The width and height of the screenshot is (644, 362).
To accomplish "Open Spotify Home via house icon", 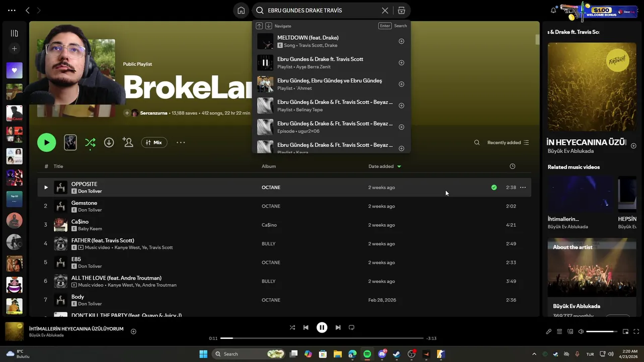I will point(241,11).
